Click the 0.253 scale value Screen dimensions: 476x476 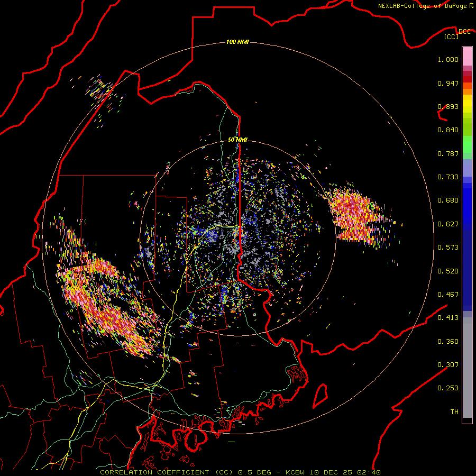[x=448, y=388]
